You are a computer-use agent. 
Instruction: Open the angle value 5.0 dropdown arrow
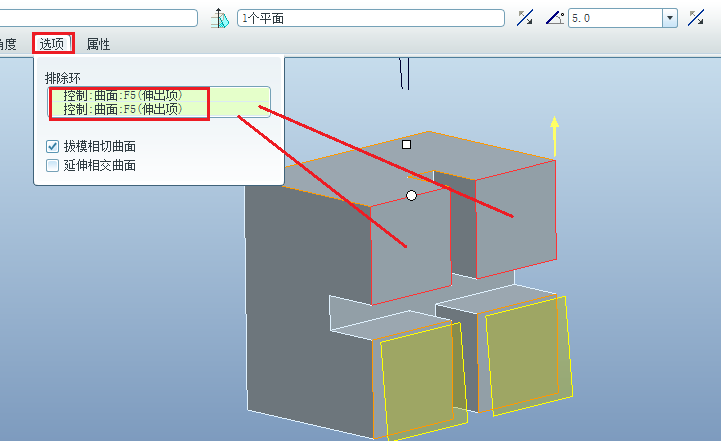point(669,18)
